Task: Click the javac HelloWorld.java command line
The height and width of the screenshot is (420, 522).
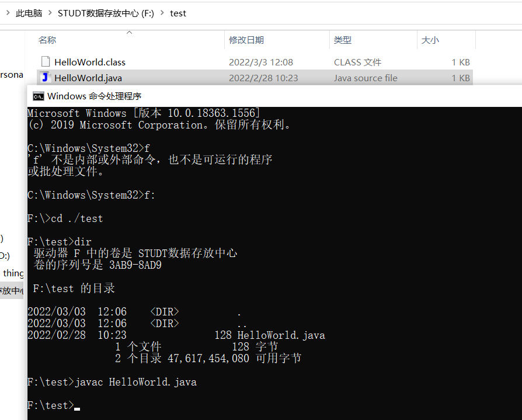Action: tap(112, 381)
